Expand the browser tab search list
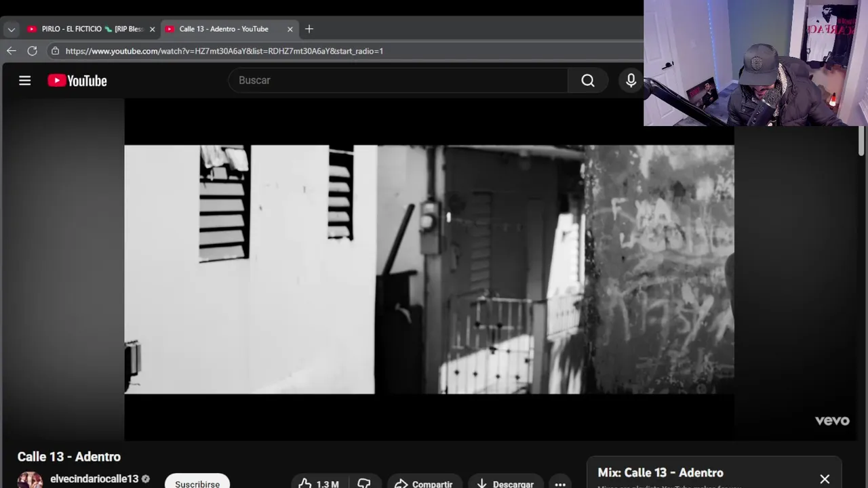 pyautogui.click(x=11, y=29)
